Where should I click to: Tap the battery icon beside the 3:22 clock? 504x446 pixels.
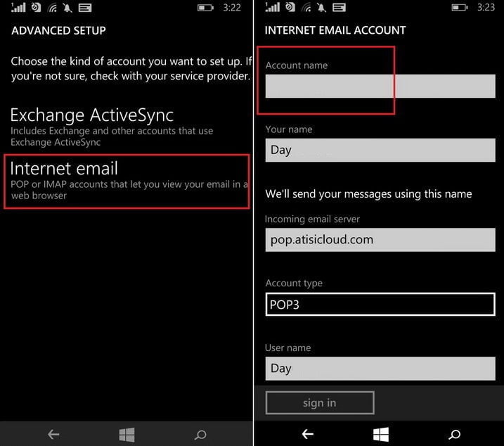tap(205, 8)
